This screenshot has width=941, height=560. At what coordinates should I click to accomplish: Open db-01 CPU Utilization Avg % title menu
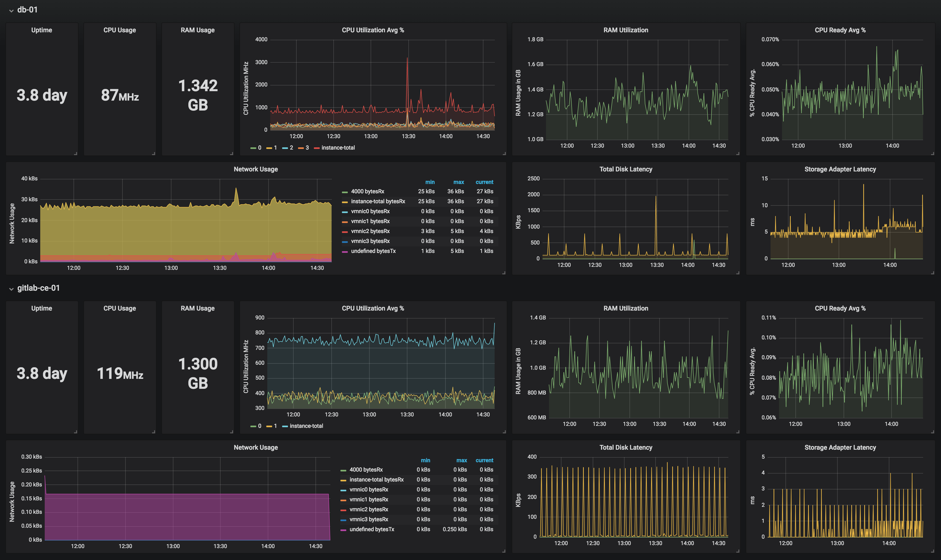(373, 30)
